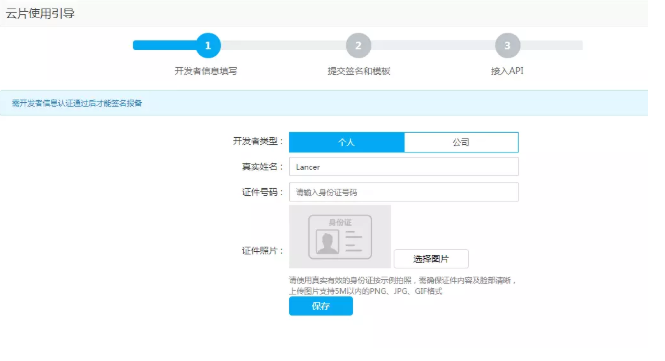Click the ID card sample thumbnail
The image size is (665, 361).
pyautogui.click(x=340, y=237)
